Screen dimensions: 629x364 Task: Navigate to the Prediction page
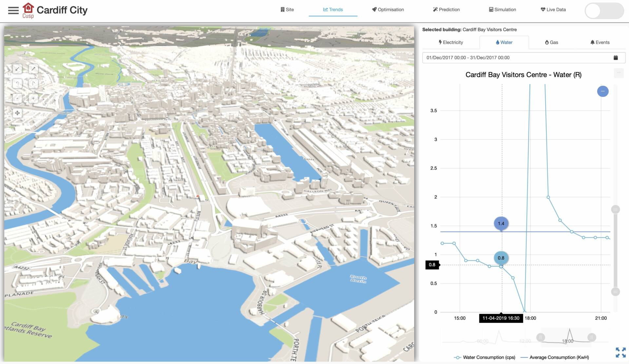point(446,10)
